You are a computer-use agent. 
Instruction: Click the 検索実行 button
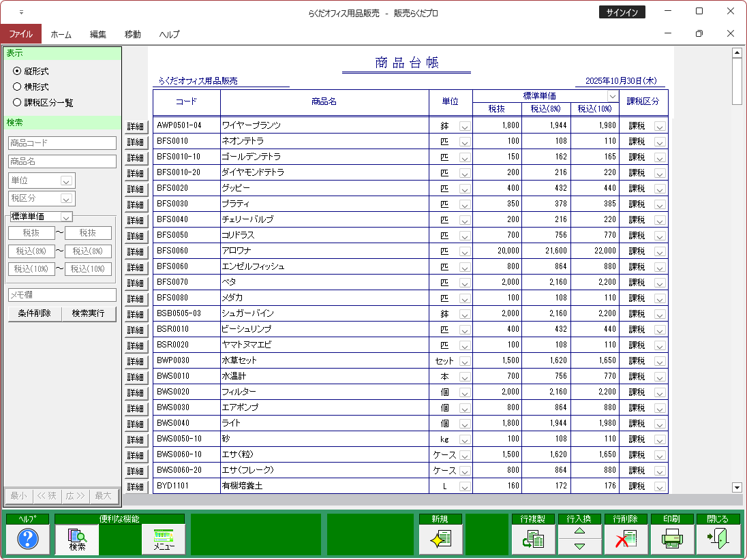coord(89,313)
